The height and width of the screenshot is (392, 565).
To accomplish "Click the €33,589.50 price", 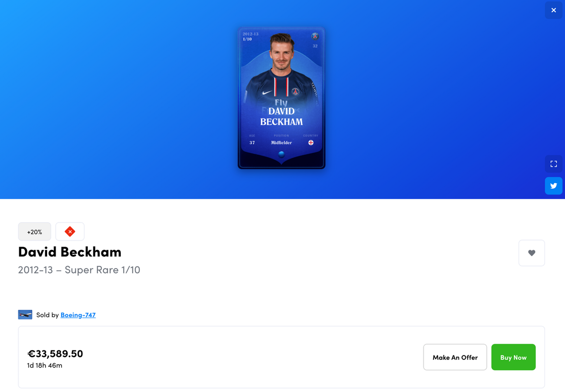I will point(55,354).
